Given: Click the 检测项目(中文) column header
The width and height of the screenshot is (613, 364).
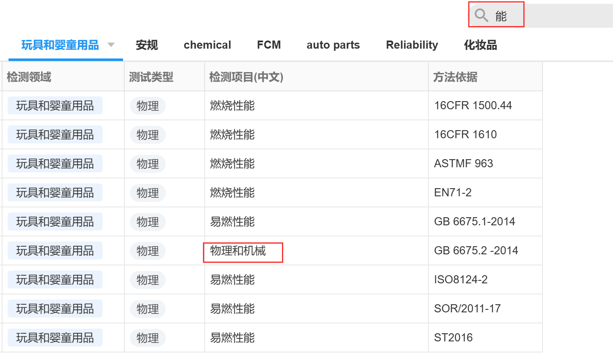Looking at the screenshot, I should point(246,77).
